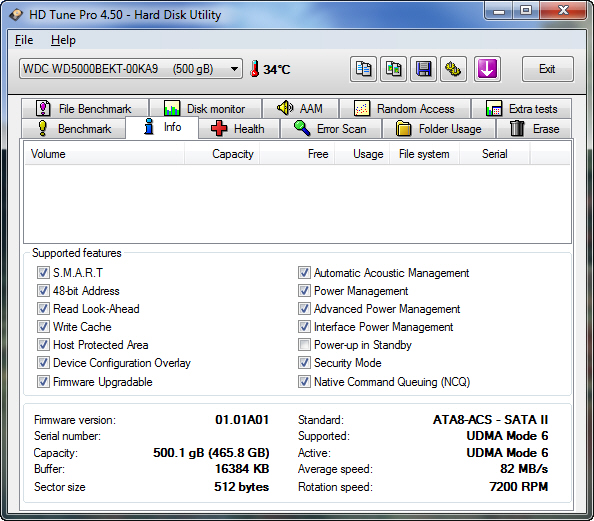Screen dimensions: 594x521
Task: Toggle the Interface Power Management checkbox
Action: (304, 327)
